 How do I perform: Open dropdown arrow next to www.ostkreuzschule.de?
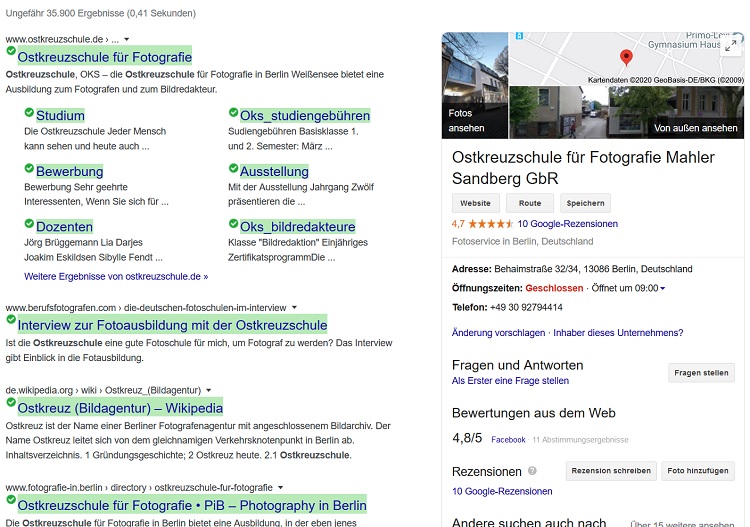pyautogui.click(x=127, y=39)
